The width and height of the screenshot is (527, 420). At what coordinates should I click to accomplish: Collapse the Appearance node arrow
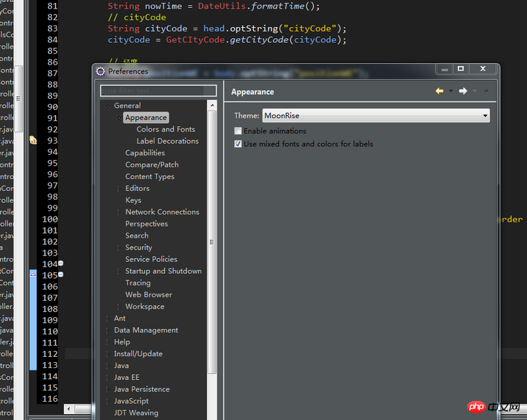(x=119, y=118)
